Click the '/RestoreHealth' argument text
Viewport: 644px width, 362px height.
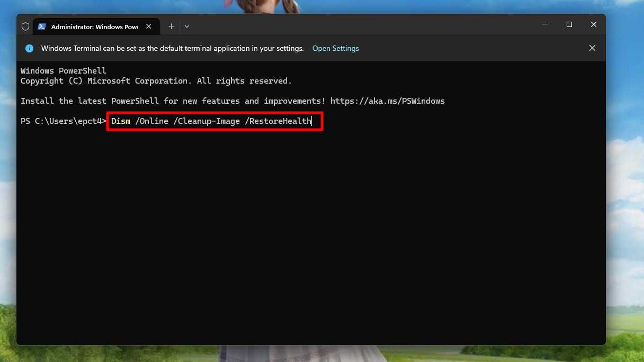click(278, 121)
